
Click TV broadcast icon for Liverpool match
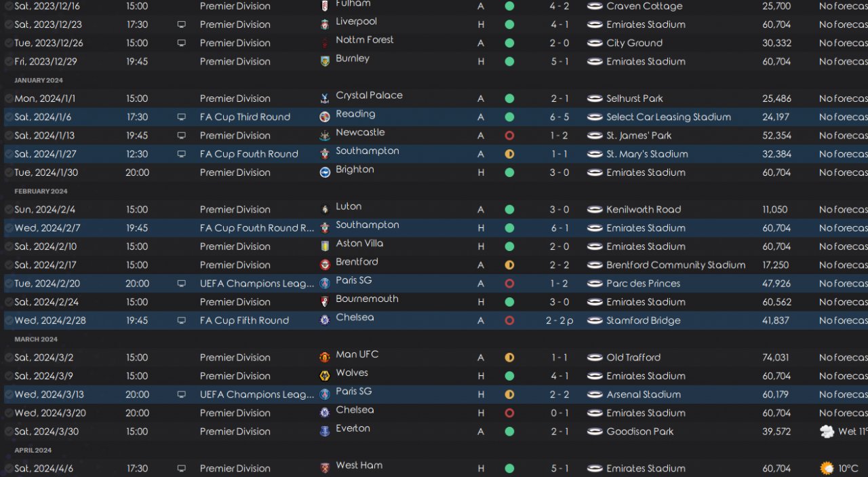(x=181, y=24)
